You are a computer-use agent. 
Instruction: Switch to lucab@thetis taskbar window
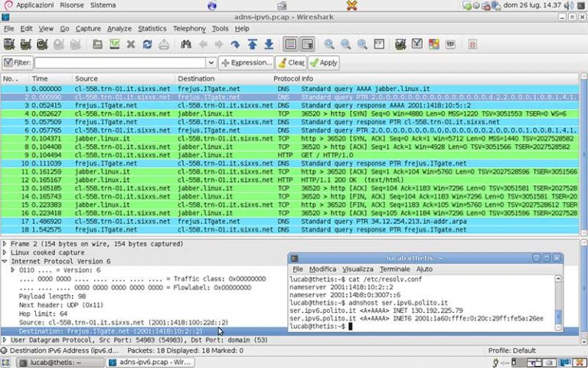(60, 363)
